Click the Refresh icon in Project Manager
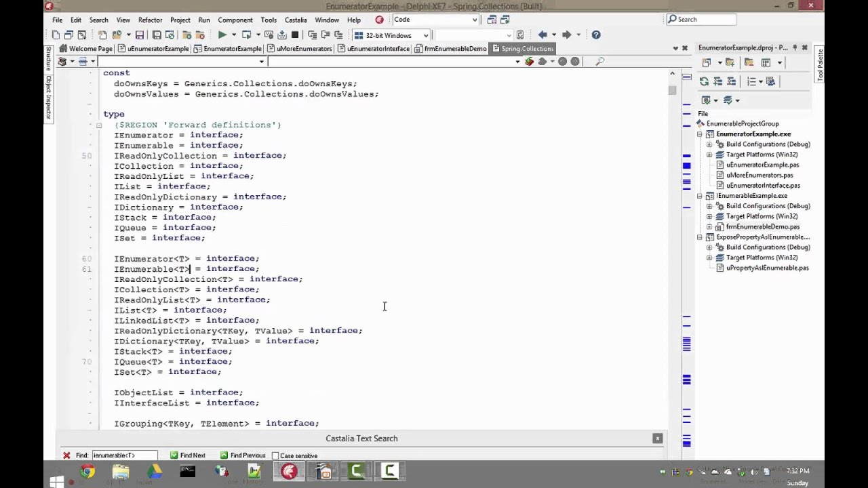 [704, 81]
